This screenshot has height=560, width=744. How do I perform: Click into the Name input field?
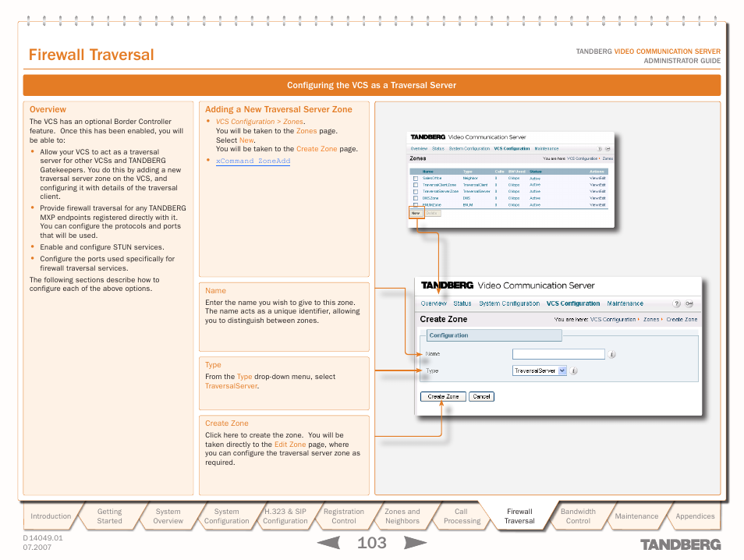(x=558, y=354)
